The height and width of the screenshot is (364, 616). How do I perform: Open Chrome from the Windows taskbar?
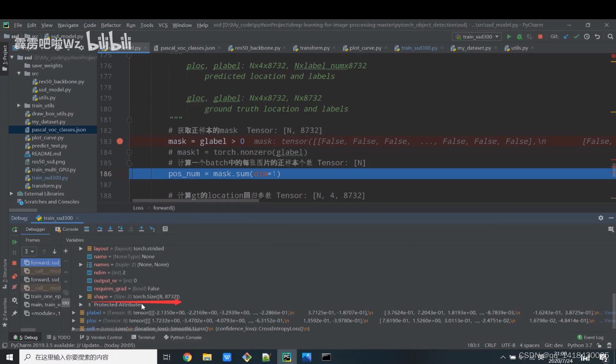click(x=187, y=357)
